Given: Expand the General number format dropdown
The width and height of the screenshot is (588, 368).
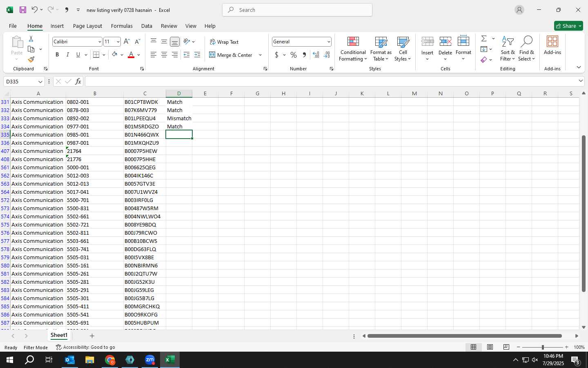Looking at the screenshot, I should pos(328,42).
